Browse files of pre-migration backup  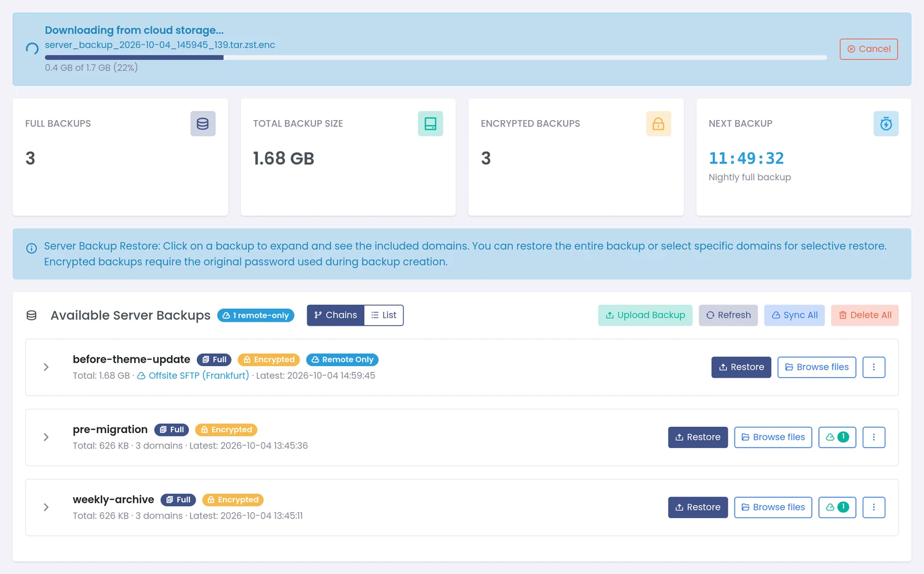pyautogui.click(x=773, y=437)
